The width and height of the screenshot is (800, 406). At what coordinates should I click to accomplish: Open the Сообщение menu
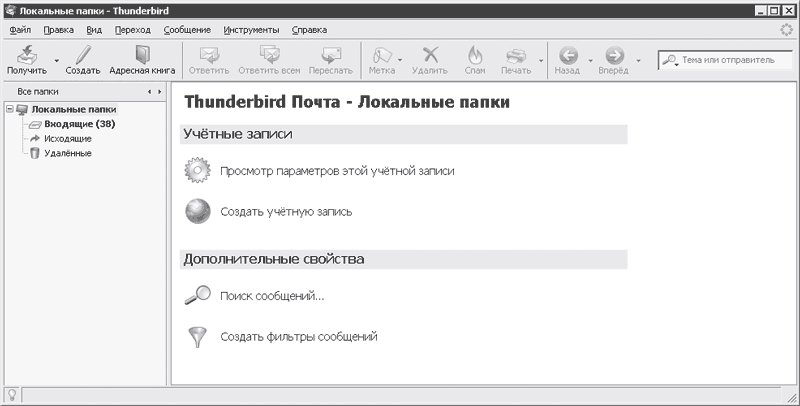[188, 30]
